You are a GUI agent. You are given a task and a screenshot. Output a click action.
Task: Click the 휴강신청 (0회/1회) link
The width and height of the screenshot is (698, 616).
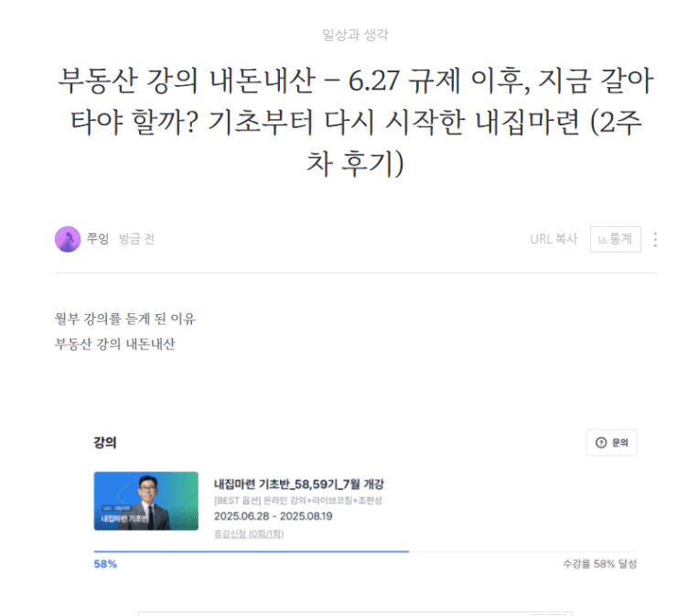pyautogui.click(x=249, y=534)
